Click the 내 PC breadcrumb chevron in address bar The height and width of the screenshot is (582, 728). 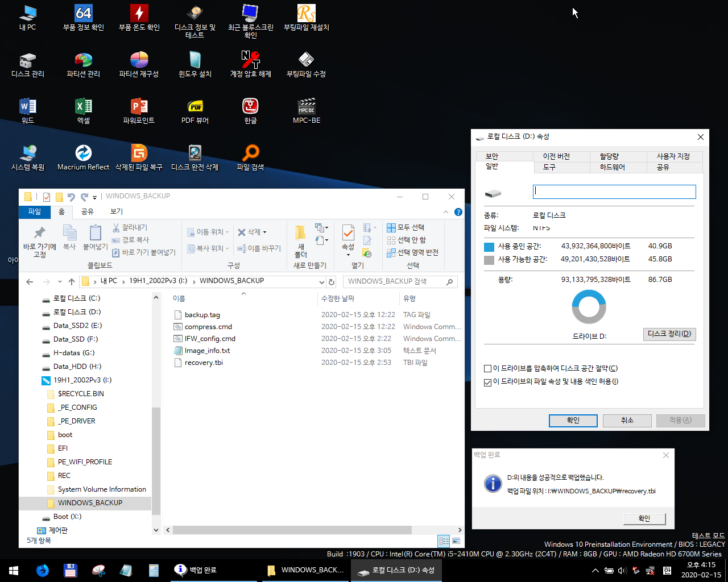(x=123, y=281)
